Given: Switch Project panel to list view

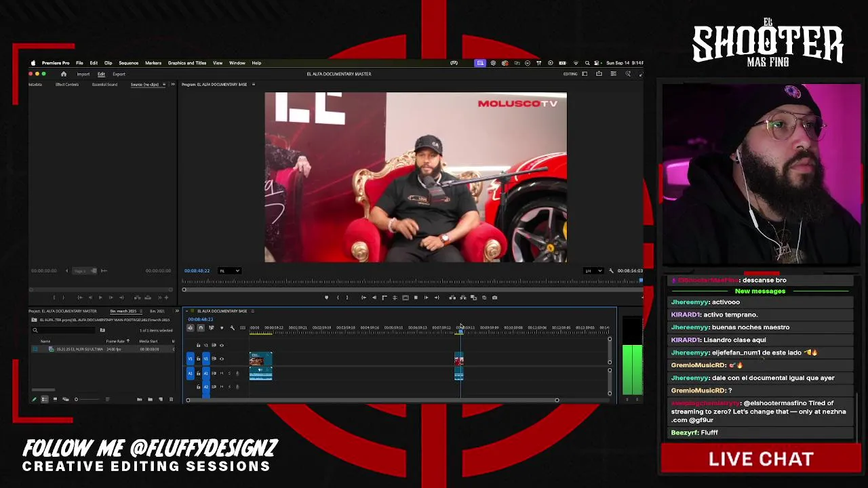Looking at the screenshot, I should click(45, 399).
